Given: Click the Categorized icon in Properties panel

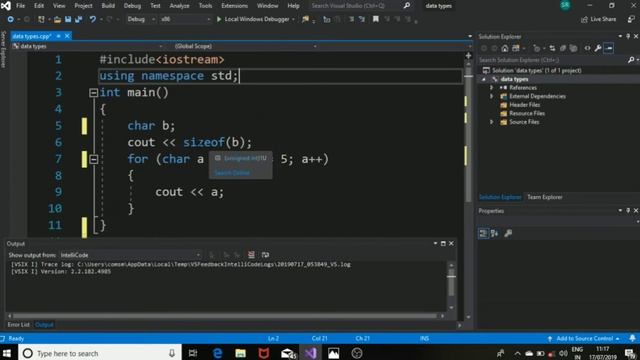Looking at the screenshot, I should point(483,233).
